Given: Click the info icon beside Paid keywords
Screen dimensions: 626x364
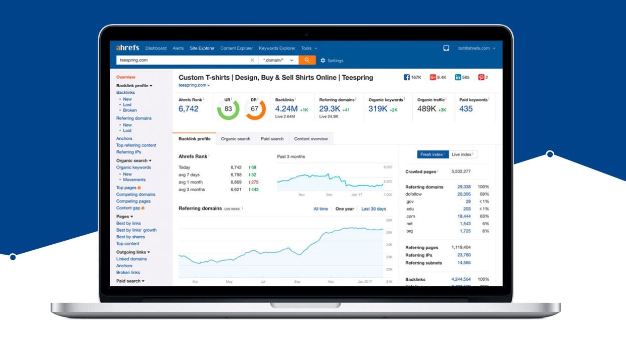Looking at the screenshot, I should click(x=489, y=99).
